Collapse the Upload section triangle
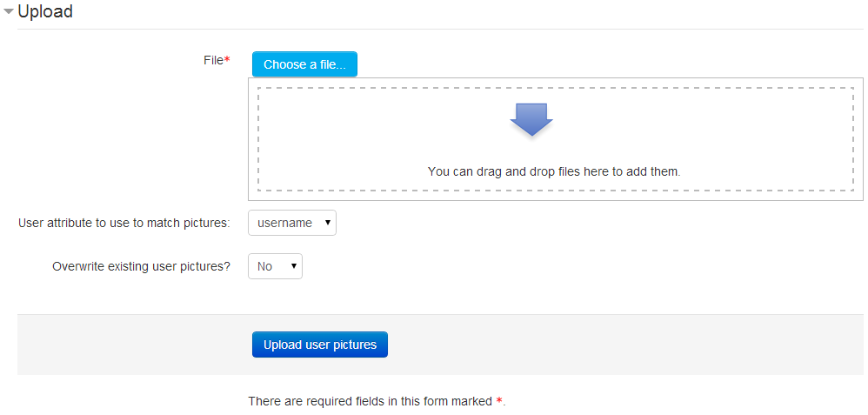Viewport: 868px width, 415px height. tap(9, 13)
